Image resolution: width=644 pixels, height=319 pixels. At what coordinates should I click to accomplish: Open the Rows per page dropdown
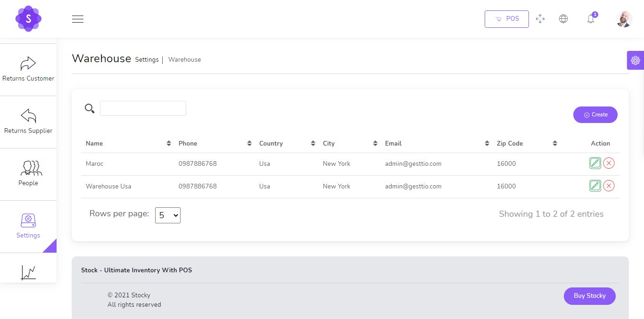[x=168, y=215]
